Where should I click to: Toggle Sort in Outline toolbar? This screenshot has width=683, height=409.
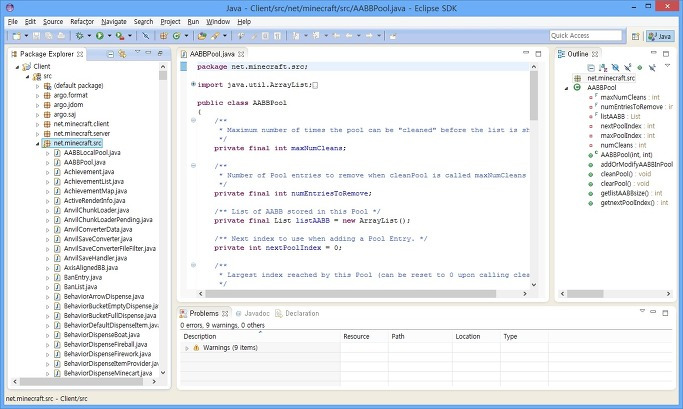click(x=603, y=68)
